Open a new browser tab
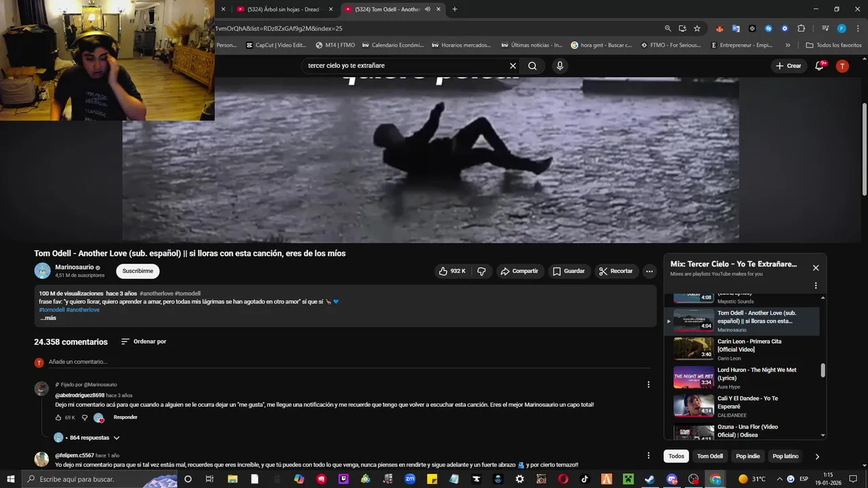Screen dimensions: 868x488 pos(454,9)
